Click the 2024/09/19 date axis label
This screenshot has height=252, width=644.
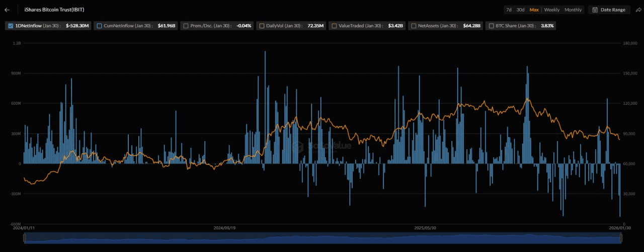225,228
